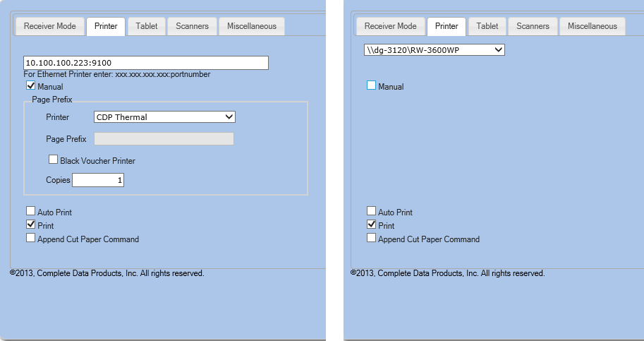Viewport: 644px width, 341px height.
Task: Open the Receiver Mode tab in left panel
Action: click(x=49, y=26)
